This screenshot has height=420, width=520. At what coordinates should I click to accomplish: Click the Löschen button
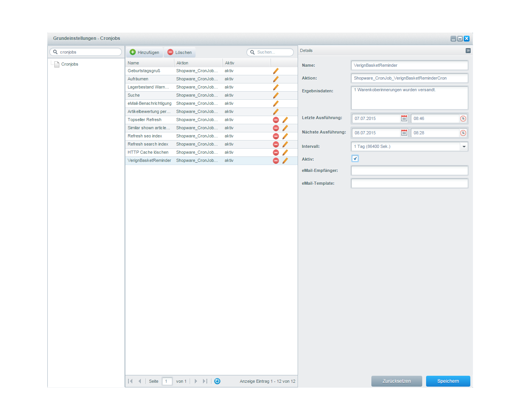click(180, 52)
